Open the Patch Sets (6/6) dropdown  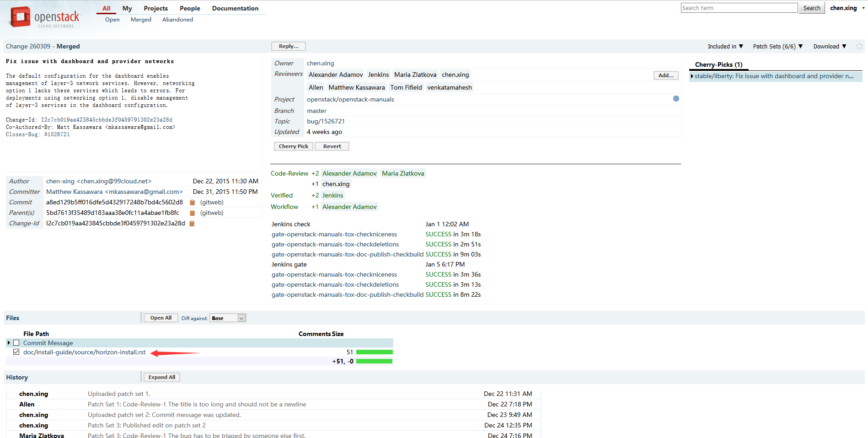(x=778, y=46)
